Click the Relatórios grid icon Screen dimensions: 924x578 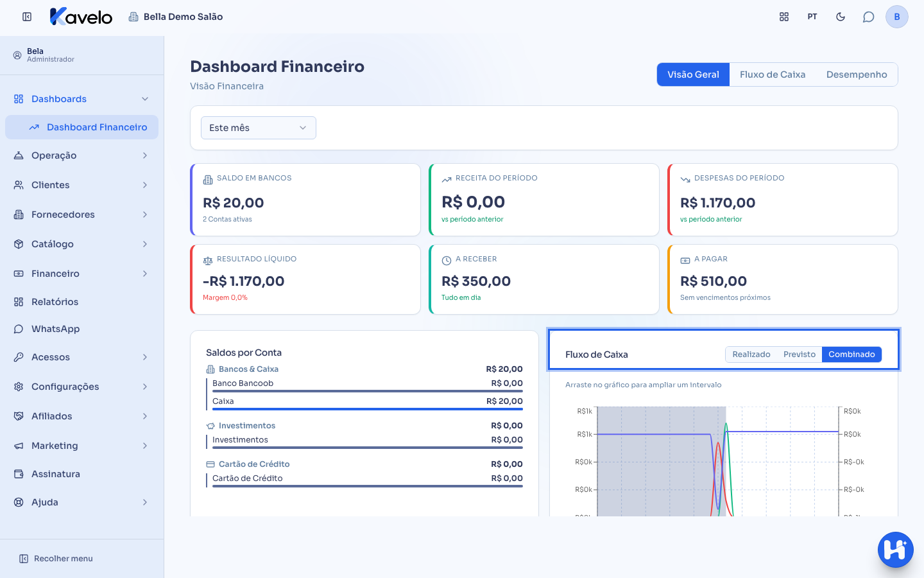[19, 302]
